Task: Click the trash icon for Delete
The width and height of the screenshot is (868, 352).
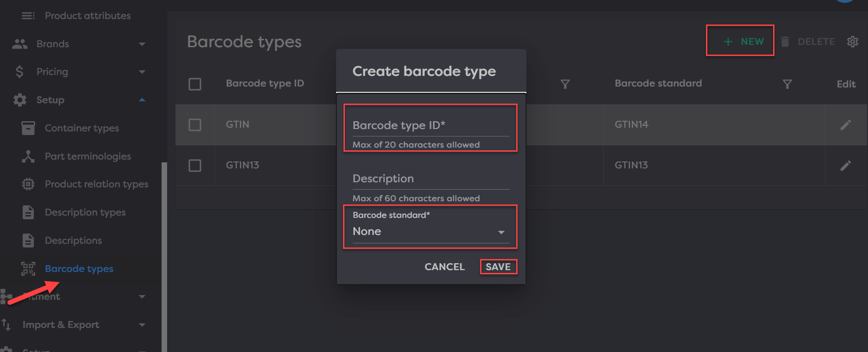Action: click(785, 42)
